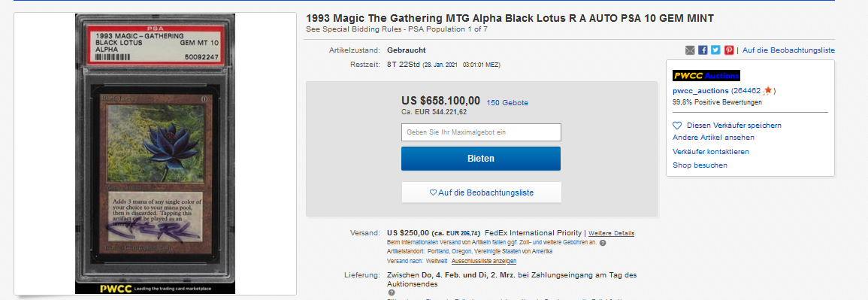
Task: Focus the Maximalgebot input field
Action: (x=481, y=132)
